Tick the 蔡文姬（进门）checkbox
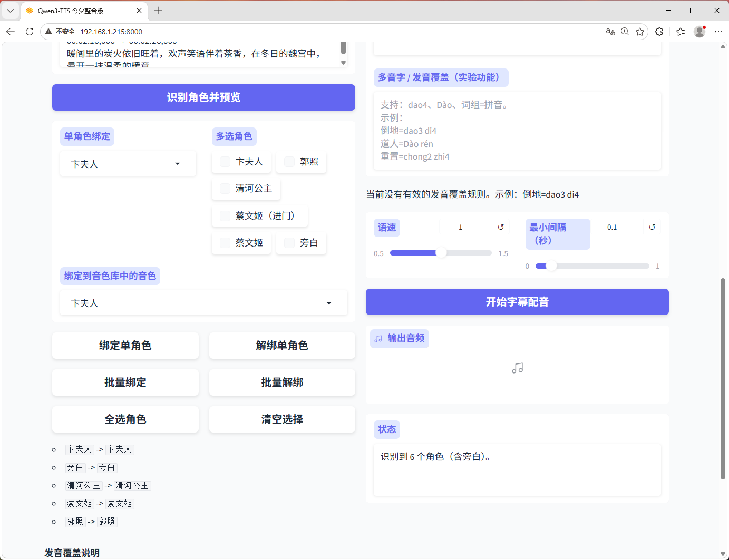The width and height of the screenshot is (729, 560). coord(225,215)
